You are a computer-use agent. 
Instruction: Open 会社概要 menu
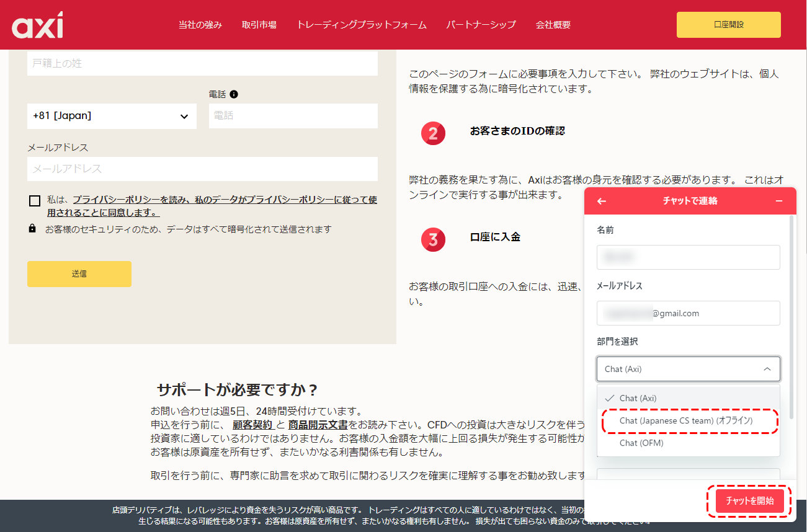coord(553,25)
